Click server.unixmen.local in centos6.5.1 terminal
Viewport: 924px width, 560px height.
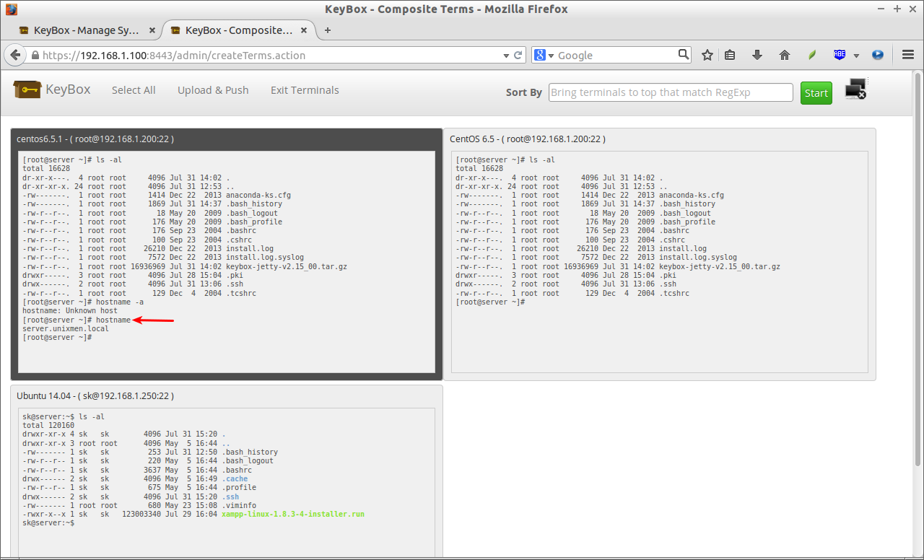(66, 328)
